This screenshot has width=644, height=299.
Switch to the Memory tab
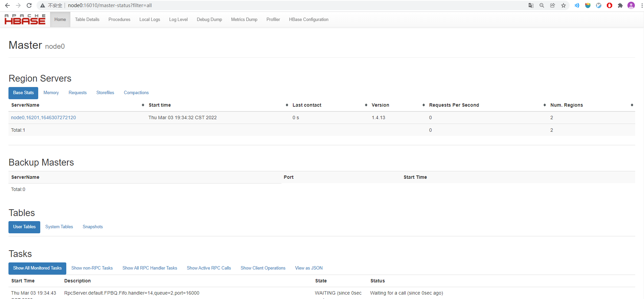(x=51, y=93)
